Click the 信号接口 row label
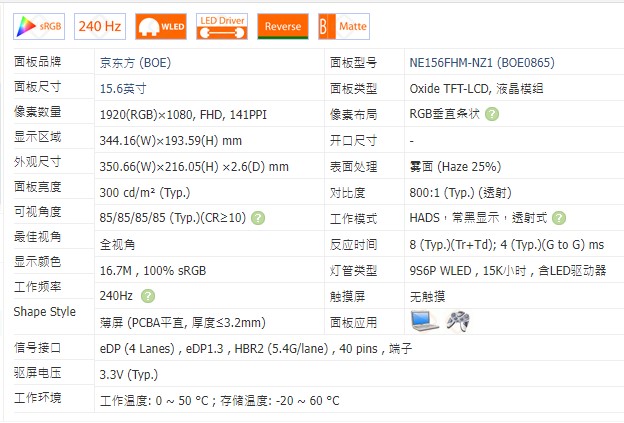This screenshot has width=624, height=423. tap(37, 347)
